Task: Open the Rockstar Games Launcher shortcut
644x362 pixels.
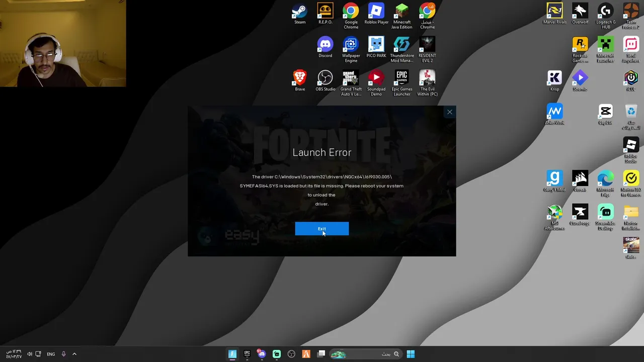Action: point(580,50)
